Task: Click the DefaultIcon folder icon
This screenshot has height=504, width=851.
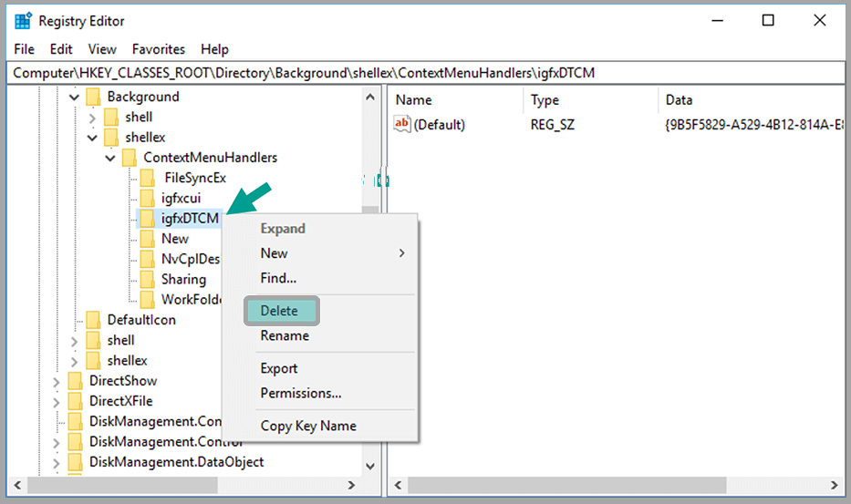Action: pos(93,320)
